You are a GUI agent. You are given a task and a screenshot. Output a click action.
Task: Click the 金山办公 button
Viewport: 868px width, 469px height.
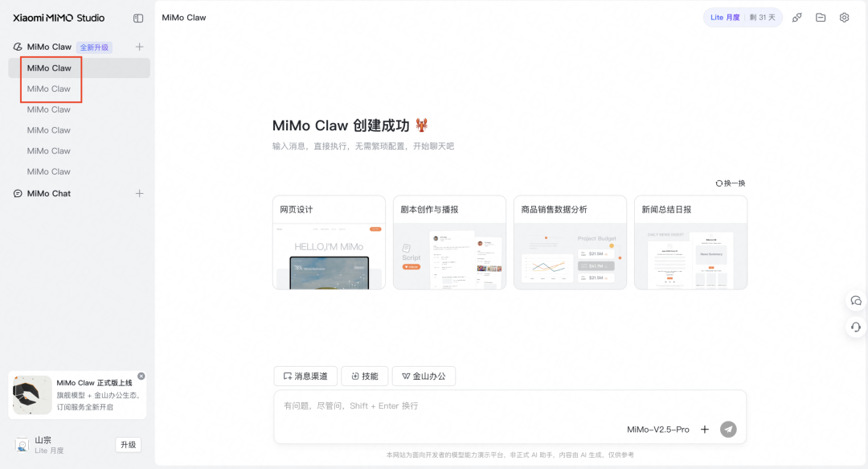tap(424, 376)
